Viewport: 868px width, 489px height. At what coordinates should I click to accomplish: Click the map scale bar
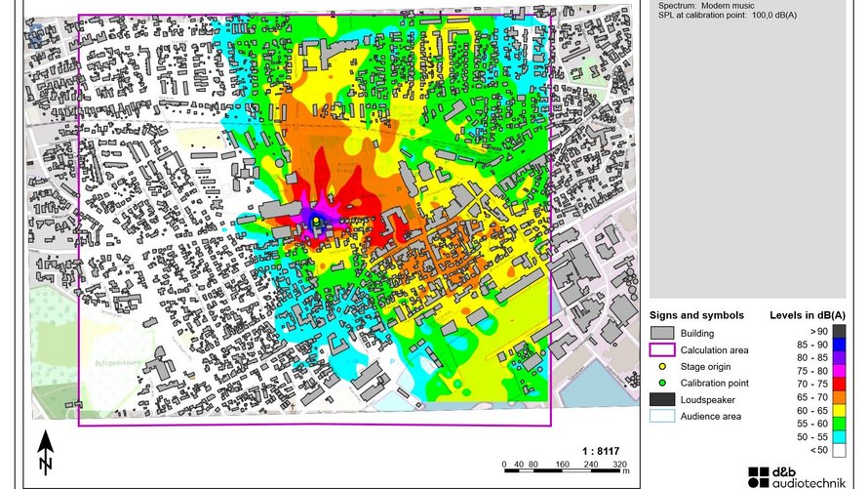tap(565, 470)
